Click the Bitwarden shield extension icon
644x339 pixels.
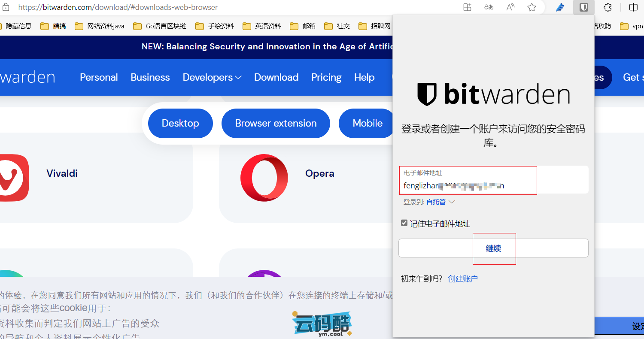583,7
